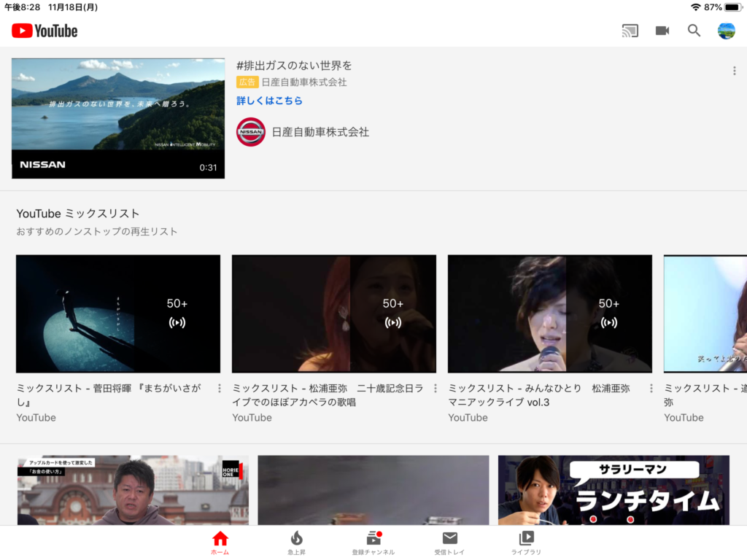Open the 日産自動車株式会社 channel name beside the logo

[x=320, y=132]
